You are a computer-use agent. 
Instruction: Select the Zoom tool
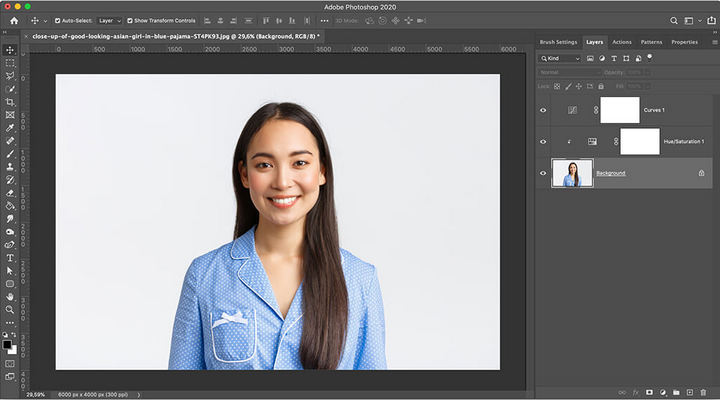pyautogui.click(x=10, y=309)
